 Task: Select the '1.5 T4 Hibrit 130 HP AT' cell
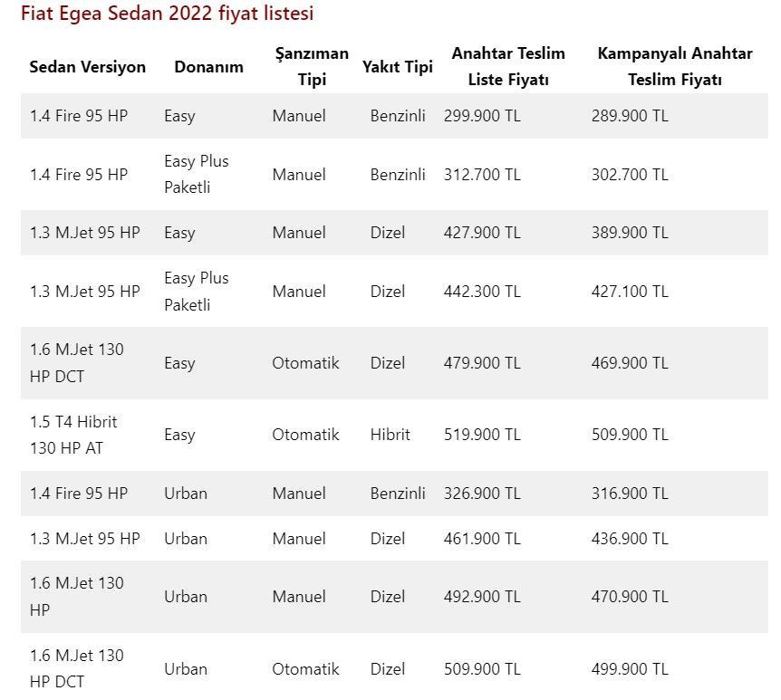[x=73, y=435]
